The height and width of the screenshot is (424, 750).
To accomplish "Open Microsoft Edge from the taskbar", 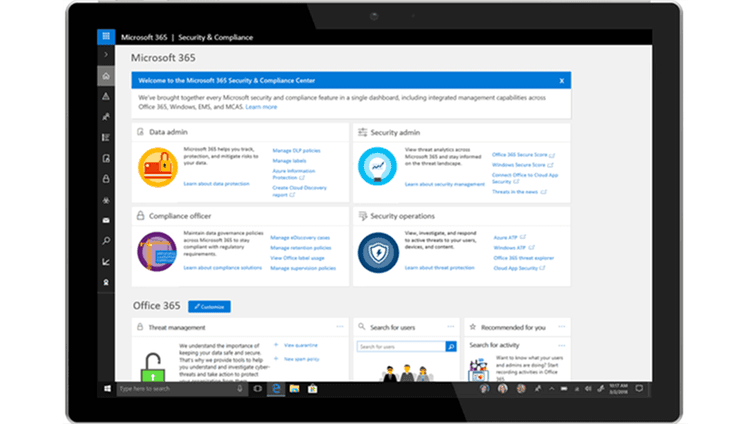I will point(276,389).
